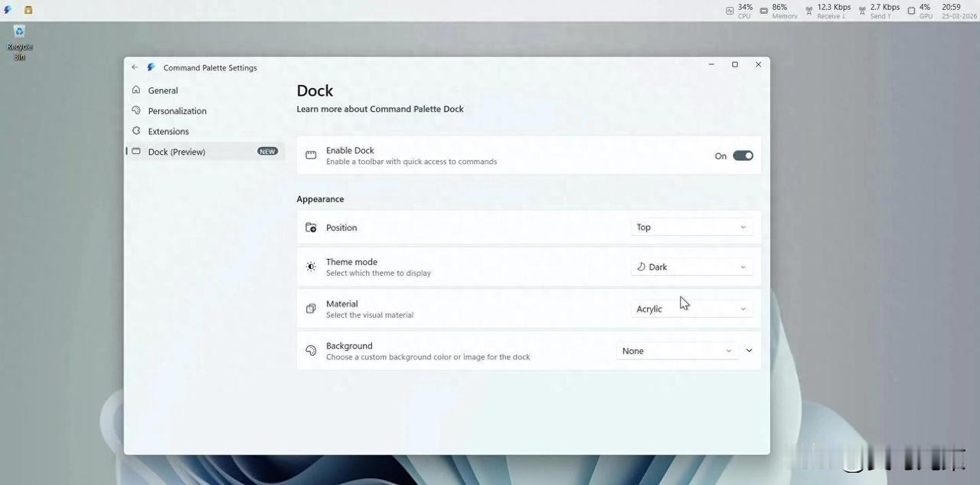This screenshot has height=485, width=980.
Task: Expand the Background settings card chevron
Action: tap(749, 351)
